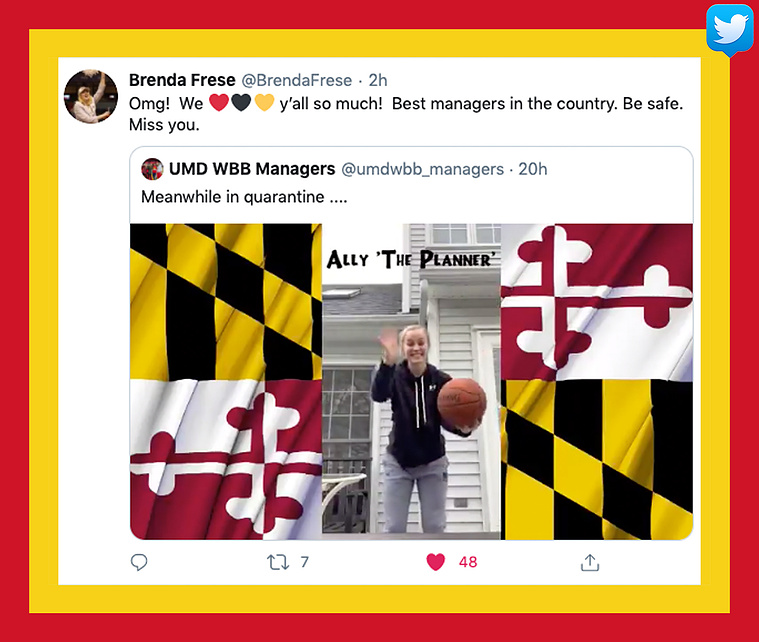Click the Twitter bird logo badge
Viewport: 759px width, 642px height.
point(730,29)
